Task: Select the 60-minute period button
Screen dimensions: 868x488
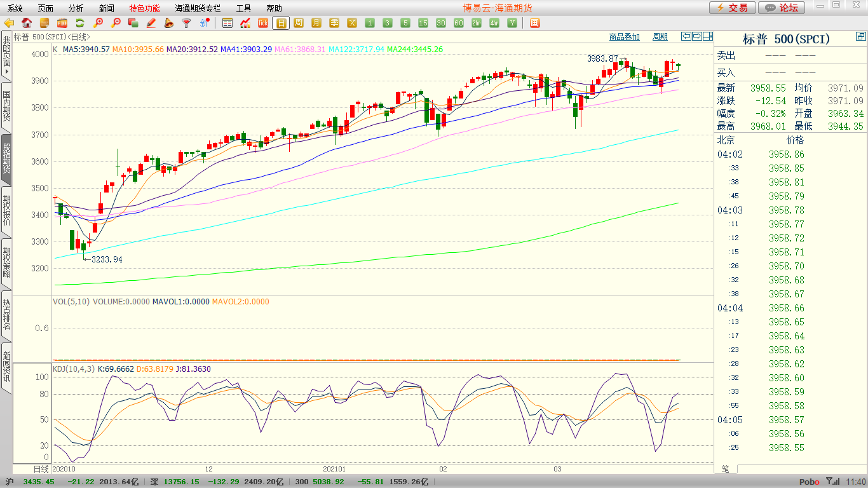Action: pyautogui.click(x=459, y=23)
